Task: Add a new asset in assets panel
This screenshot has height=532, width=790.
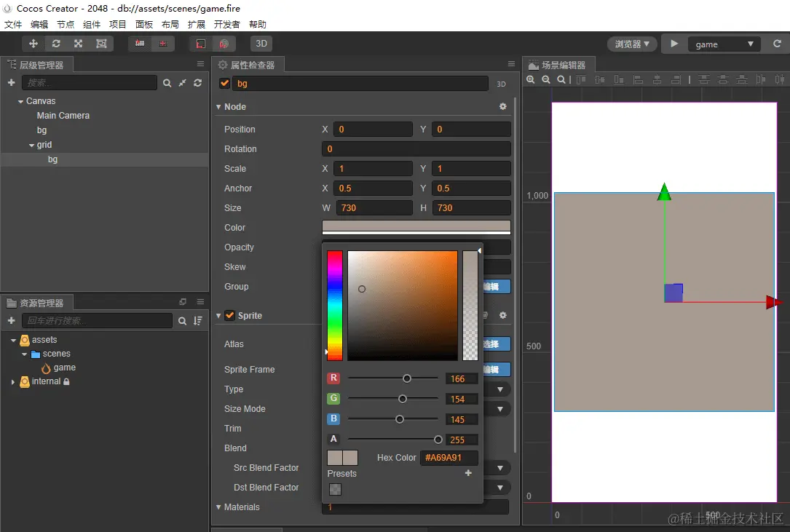Action: point(12,320)
